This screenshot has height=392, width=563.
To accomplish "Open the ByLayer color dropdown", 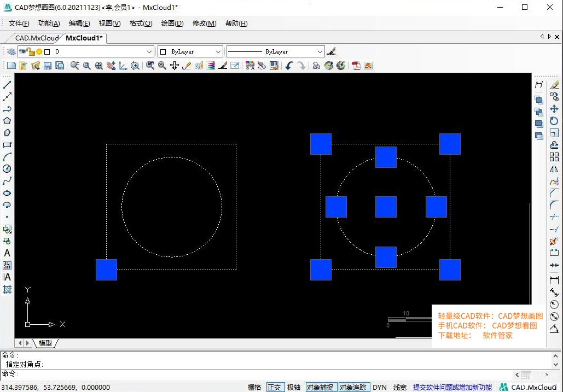I will pos(218,51).
